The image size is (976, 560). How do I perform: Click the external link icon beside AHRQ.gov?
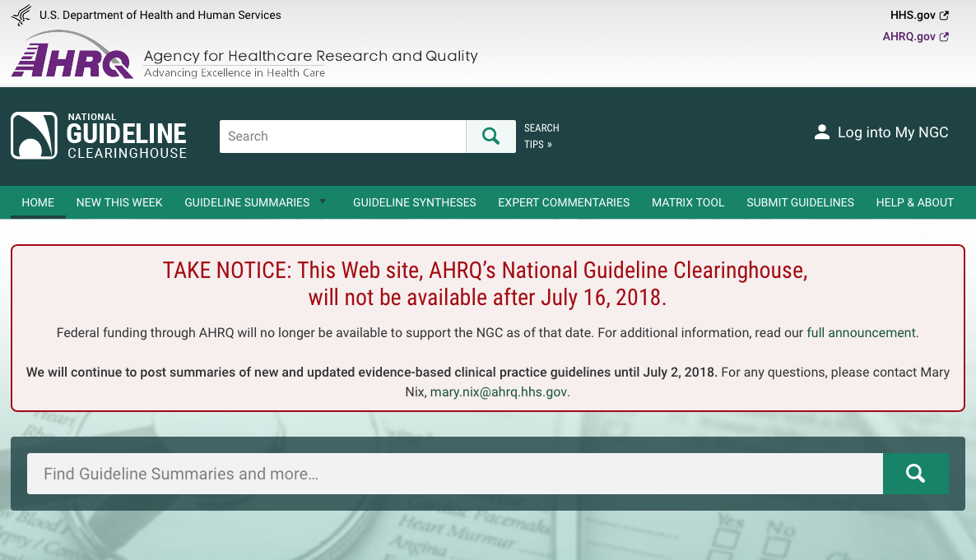(944, 37)
